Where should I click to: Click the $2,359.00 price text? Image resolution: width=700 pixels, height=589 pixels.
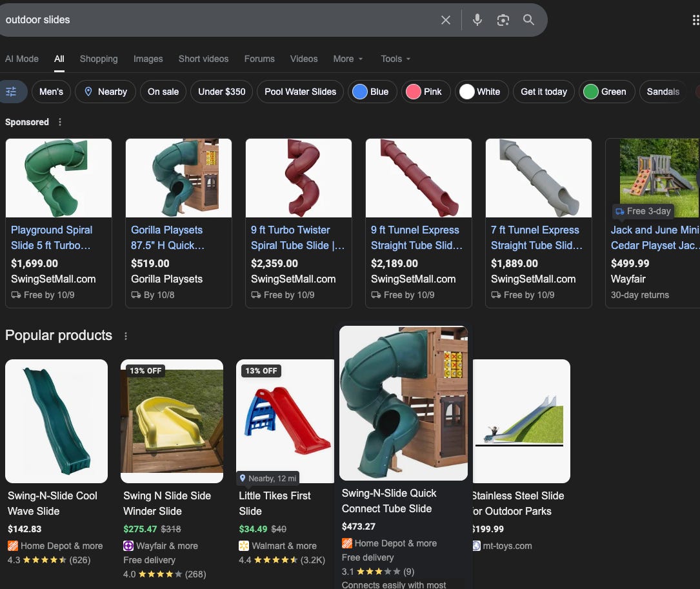click(274, 263)
